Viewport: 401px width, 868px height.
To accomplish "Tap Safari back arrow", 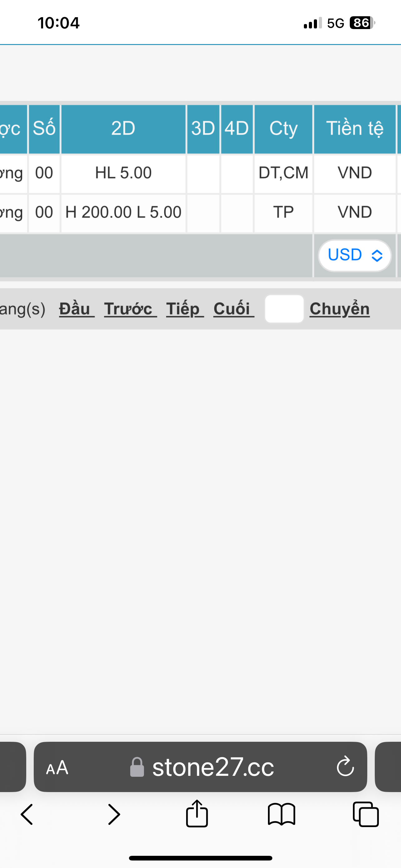I will [27, 815].
